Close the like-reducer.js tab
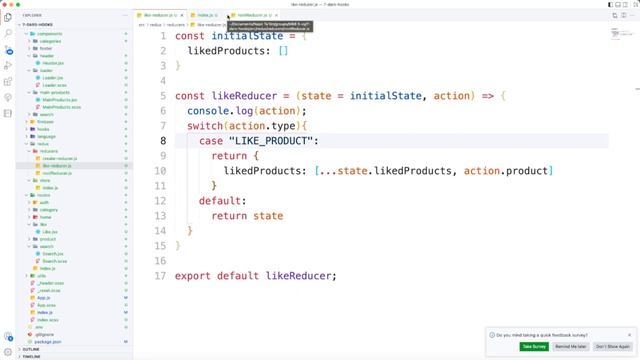Screen dimensions: 640x360 [x=182, y=15]
